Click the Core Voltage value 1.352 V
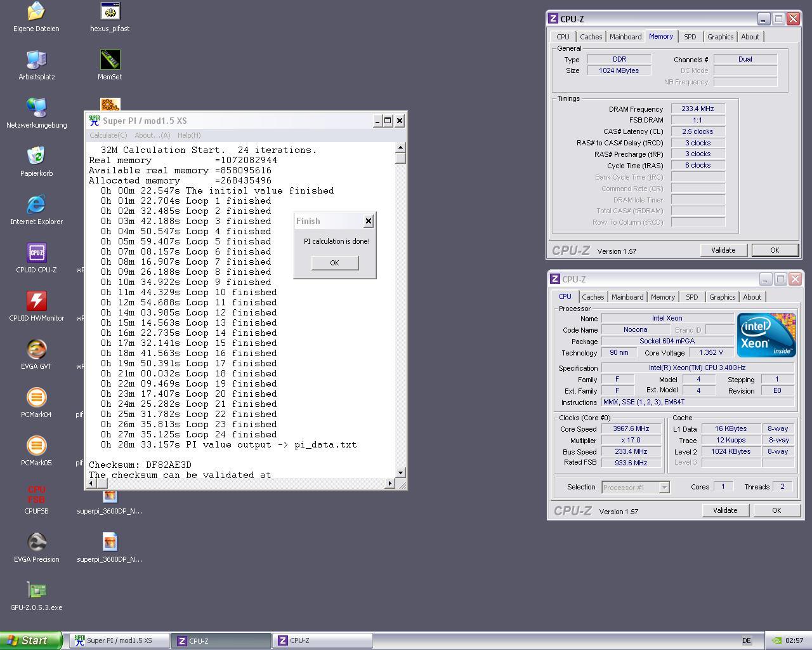 pos(710,352)
